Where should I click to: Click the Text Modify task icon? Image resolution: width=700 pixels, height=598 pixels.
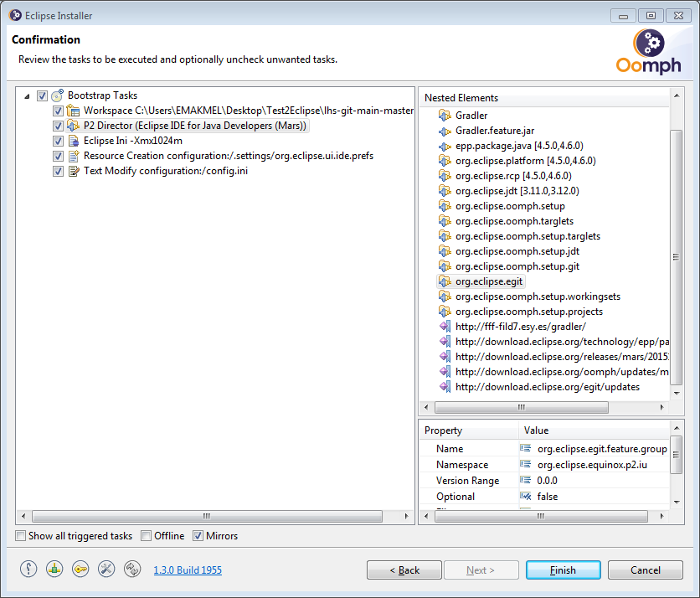(x=74, y=171)
